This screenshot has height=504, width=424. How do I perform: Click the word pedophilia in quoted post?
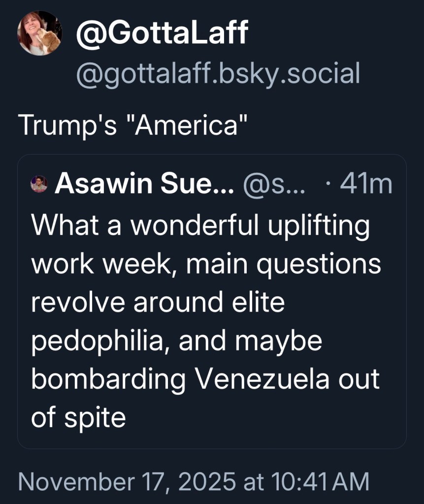pos(97,341)
